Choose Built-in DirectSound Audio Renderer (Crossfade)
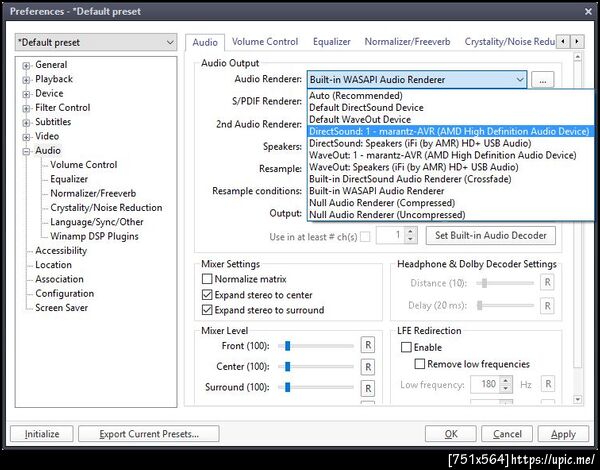 pos(450,179)
